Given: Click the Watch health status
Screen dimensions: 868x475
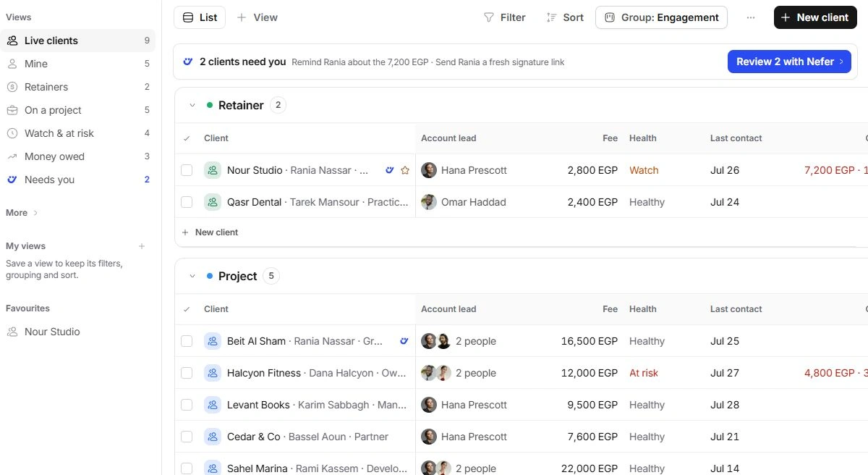Looking at the screenshot, I should point(644,170).
